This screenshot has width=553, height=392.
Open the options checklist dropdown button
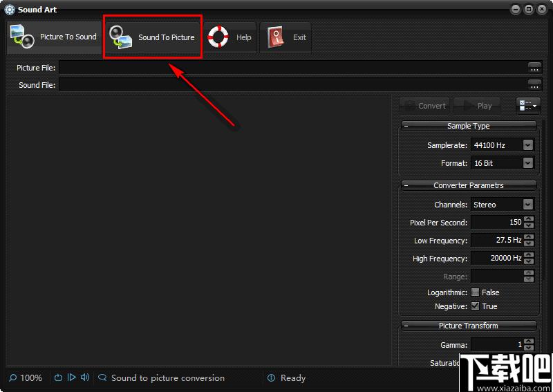(528, 106)
